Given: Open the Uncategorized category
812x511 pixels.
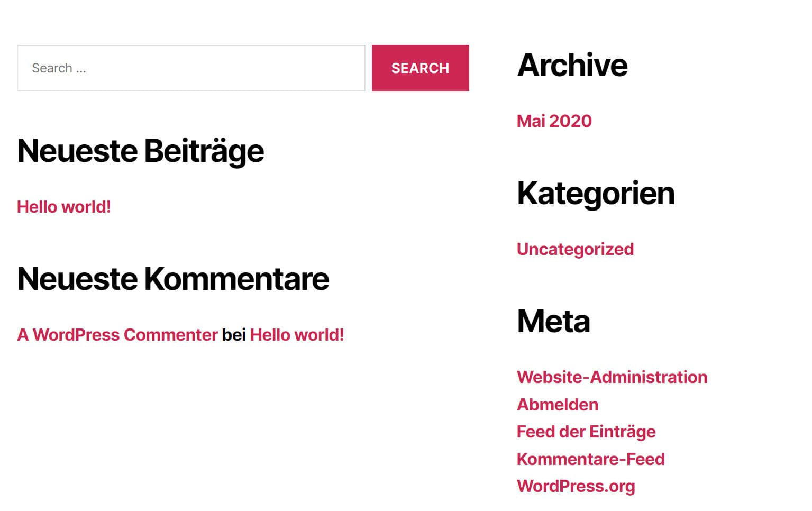Looking at the screenshot, I should [575, 249].
